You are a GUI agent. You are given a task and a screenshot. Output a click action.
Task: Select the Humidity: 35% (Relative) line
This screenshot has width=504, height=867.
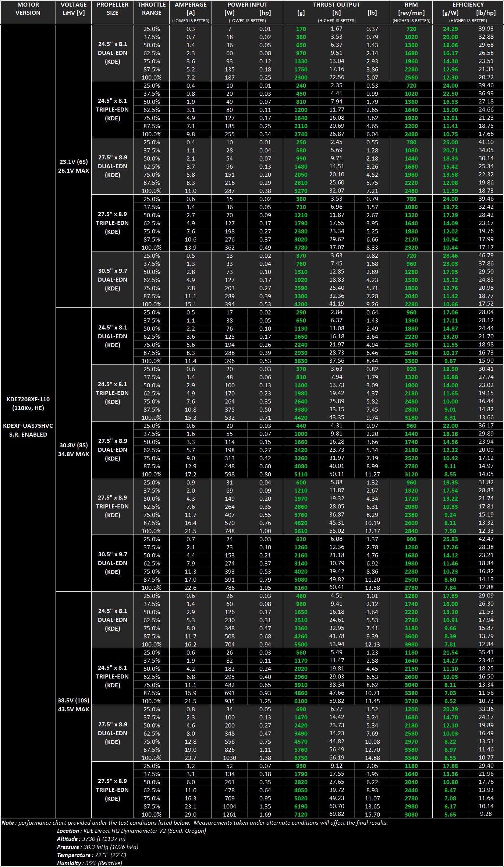(89, 863)
